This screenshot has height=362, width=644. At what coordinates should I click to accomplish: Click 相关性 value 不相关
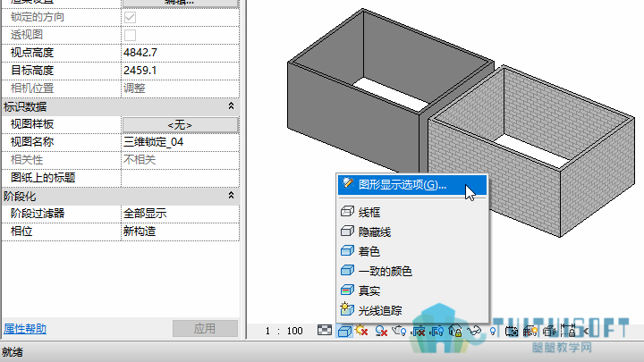(181, 160)
